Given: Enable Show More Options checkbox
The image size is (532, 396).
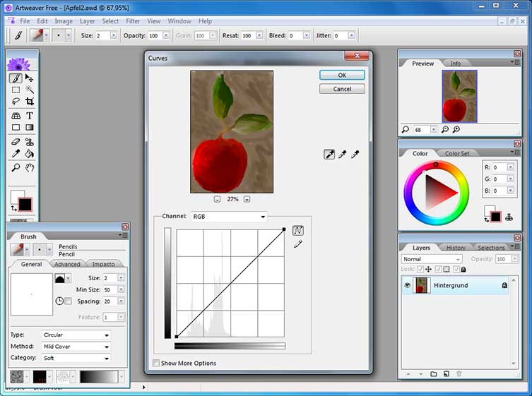Looking at the screenshot, I should [x=156, y=363].
